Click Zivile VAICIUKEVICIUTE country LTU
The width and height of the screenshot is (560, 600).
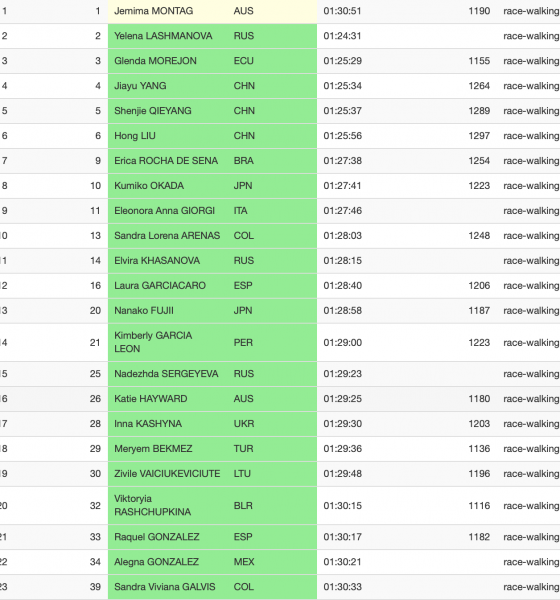point(242,474)
